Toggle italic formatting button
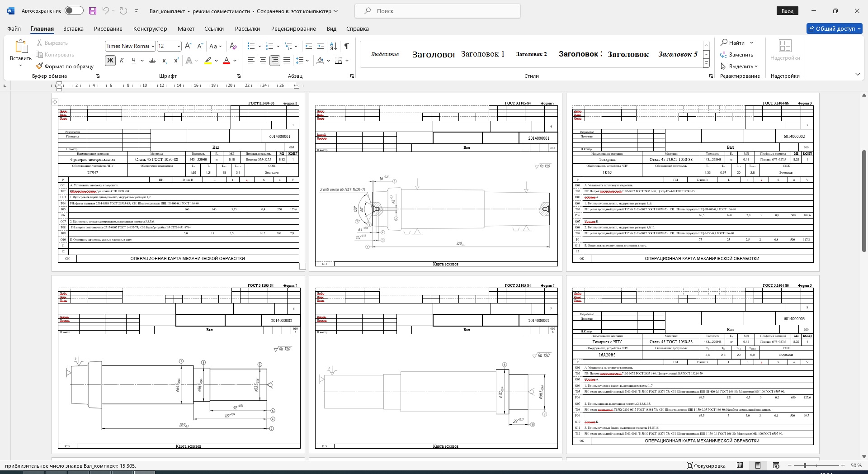Image resolution: width=868 pixels, height=474 pixels. (x=122, y=61)
